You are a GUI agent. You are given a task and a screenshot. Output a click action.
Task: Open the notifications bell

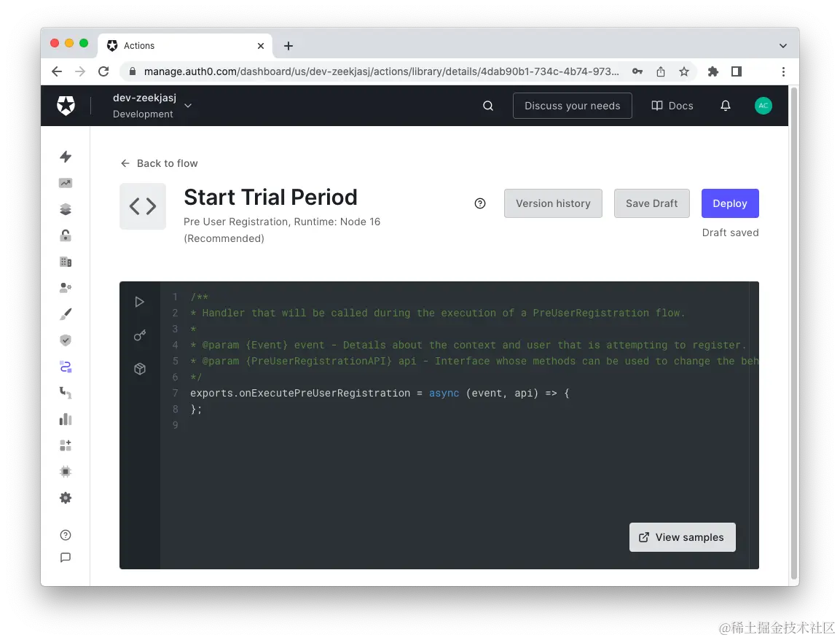(725, 105)
